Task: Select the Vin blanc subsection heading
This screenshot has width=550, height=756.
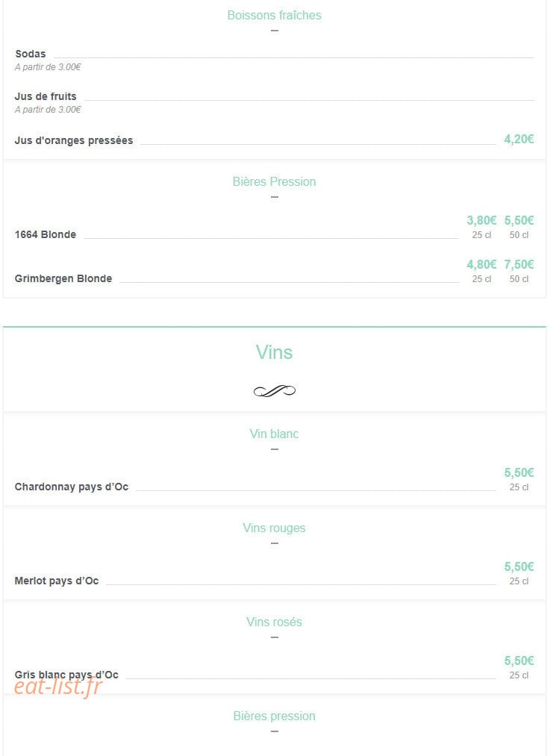Action: coord(275,434)
